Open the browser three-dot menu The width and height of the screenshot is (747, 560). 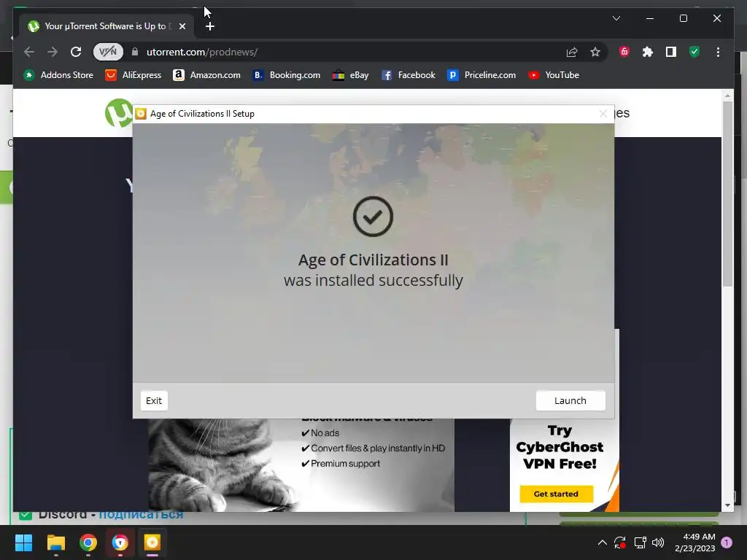click(x=718, y=52)
